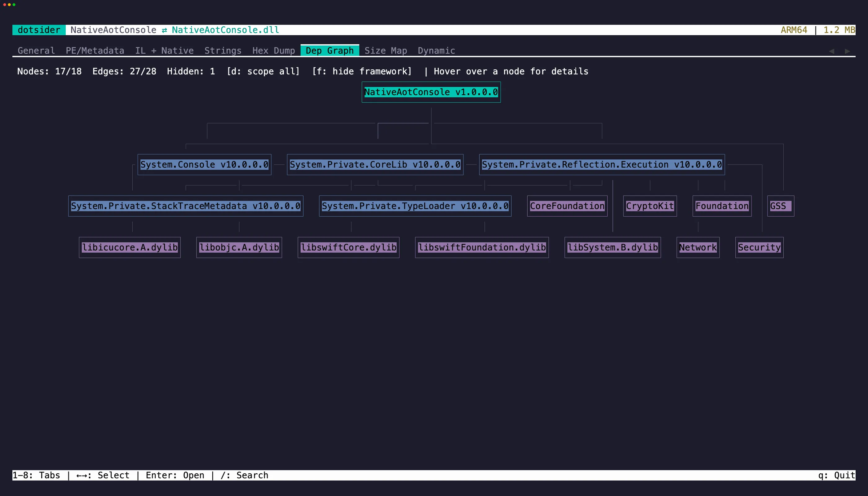Click the 'Enter: Open' shortcut hint
The width and height of the screenshot is (868, 496).
click(175, 475)
